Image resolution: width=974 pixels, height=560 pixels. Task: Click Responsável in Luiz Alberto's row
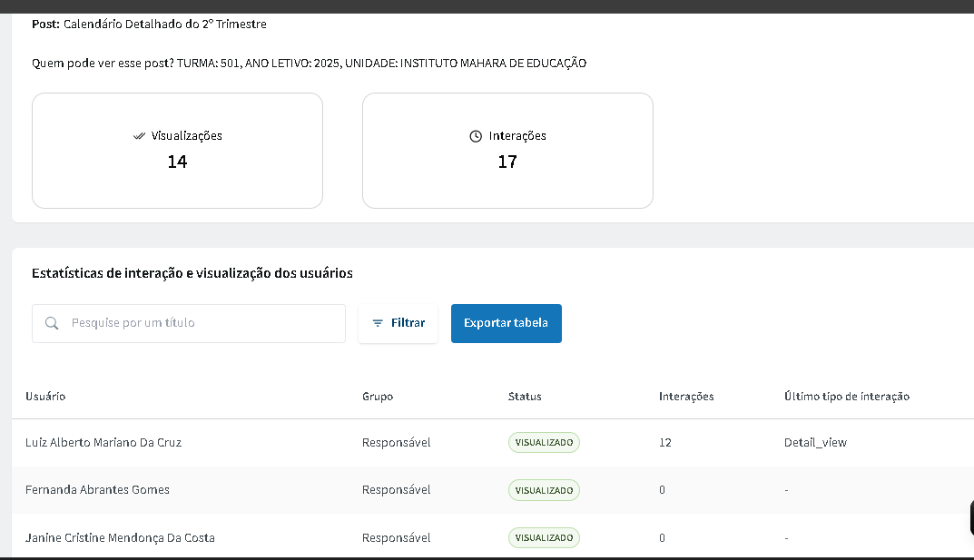[x=397, y=443]
